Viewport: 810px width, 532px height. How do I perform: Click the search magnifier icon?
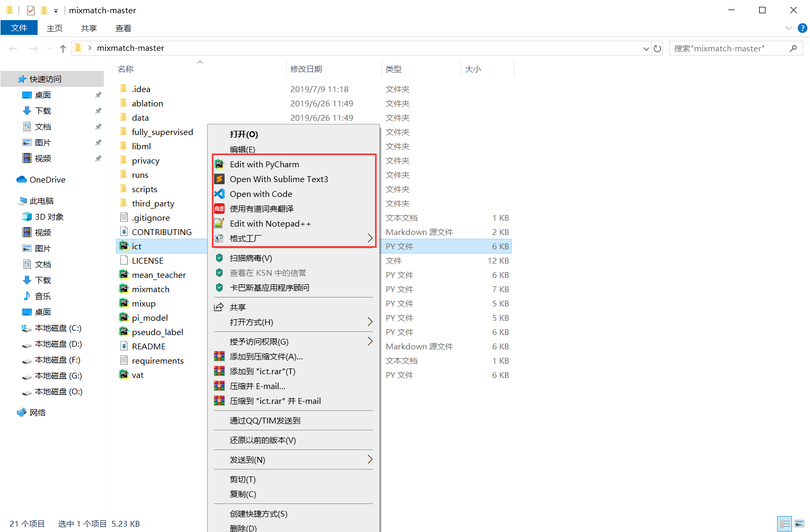tap(793, 48)
